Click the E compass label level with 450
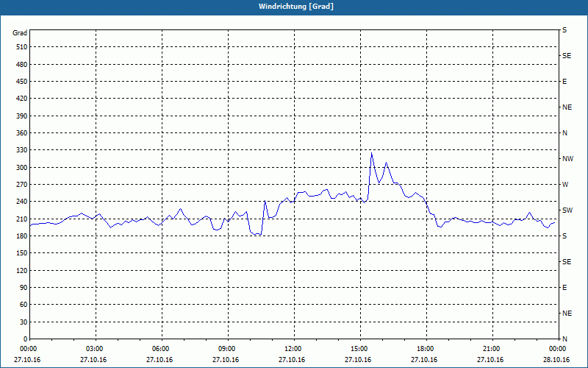Screen dimensions: 588x368 pos(564,82)
